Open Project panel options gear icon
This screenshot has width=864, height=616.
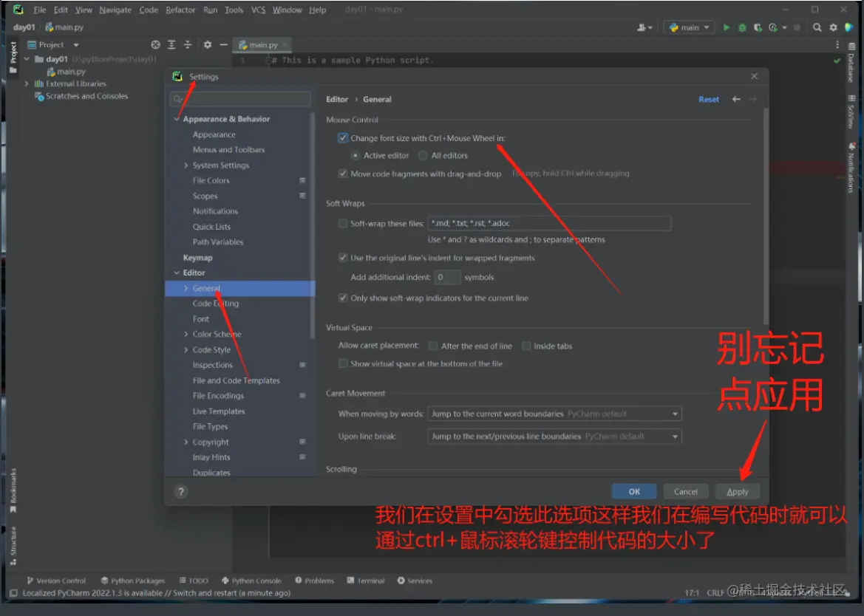(207, 44)
